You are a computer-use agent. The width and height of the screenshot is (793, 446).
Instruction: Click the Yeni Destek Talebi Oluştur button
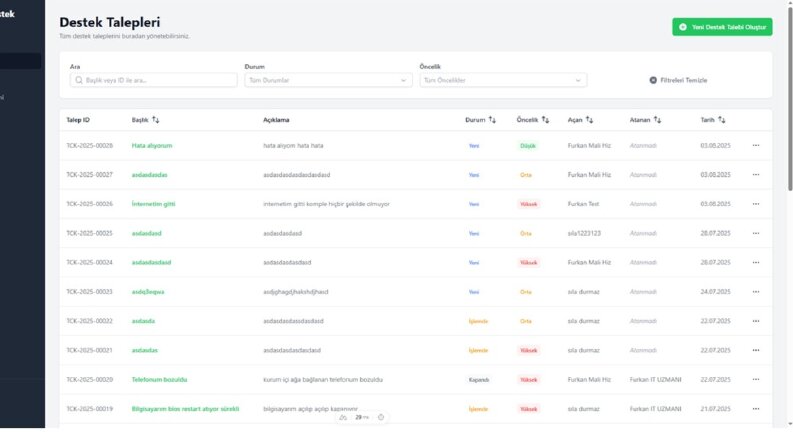coord(722,27)
